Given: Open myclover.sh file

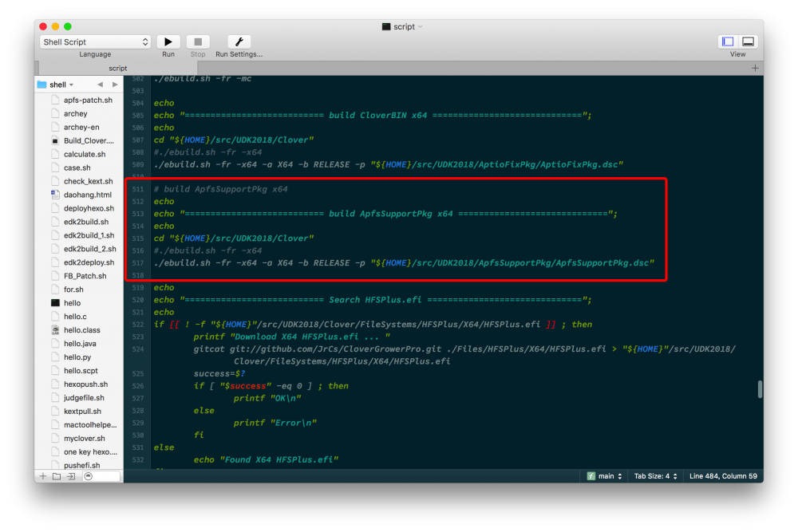Looking at the screenshot, I should click(x=84, y=439).
